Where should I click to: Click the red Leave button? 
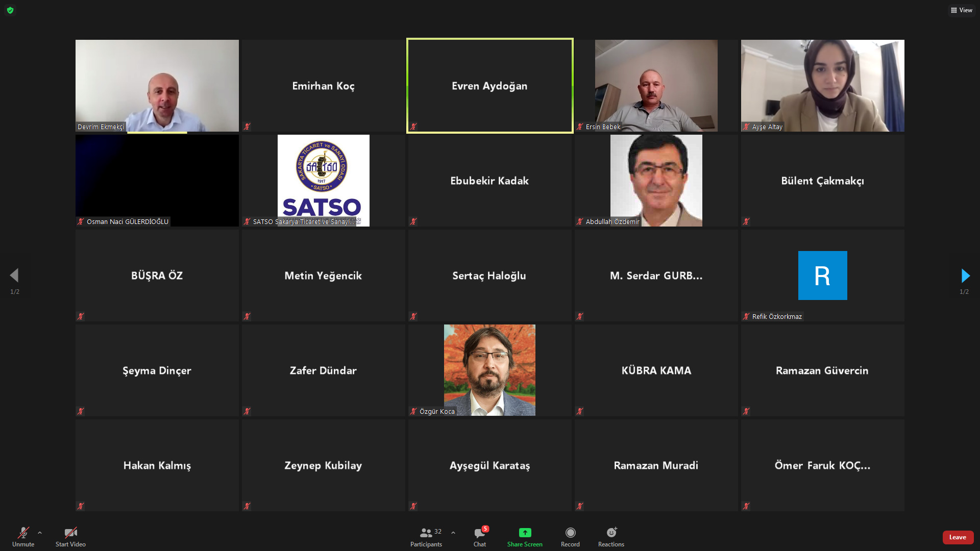tap(958, 537)
